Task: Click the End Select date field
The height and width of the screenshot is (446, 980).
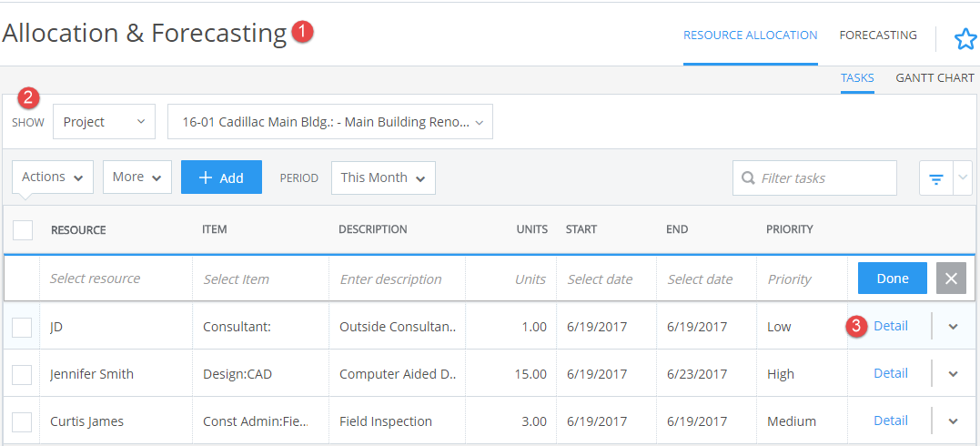Action: (706, 279)
